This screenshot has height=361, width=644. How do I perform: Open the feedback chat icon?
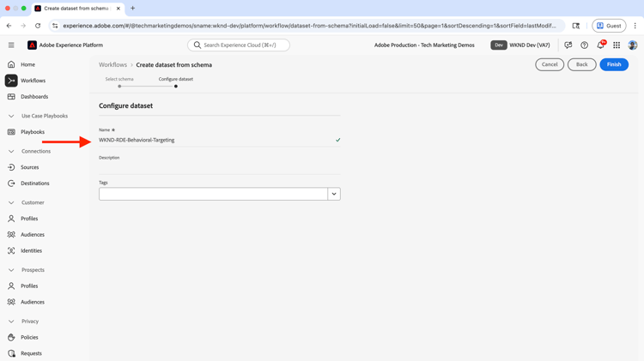(x=568, y=45)
